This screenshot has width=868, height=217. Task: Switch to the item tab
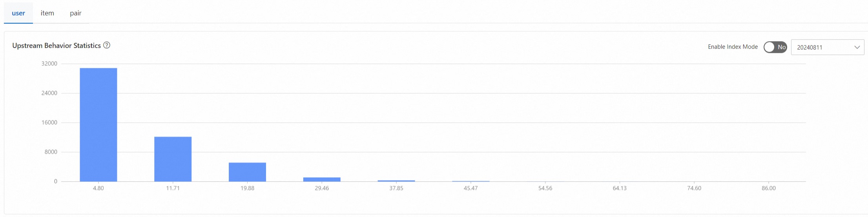tap(47, 13)
